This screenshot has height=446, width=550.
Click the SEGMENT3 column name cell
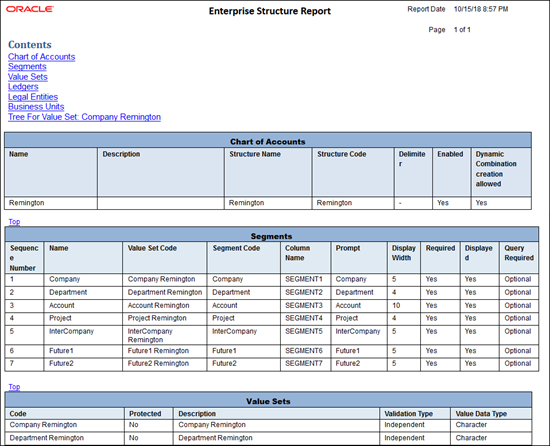point(305,305)
